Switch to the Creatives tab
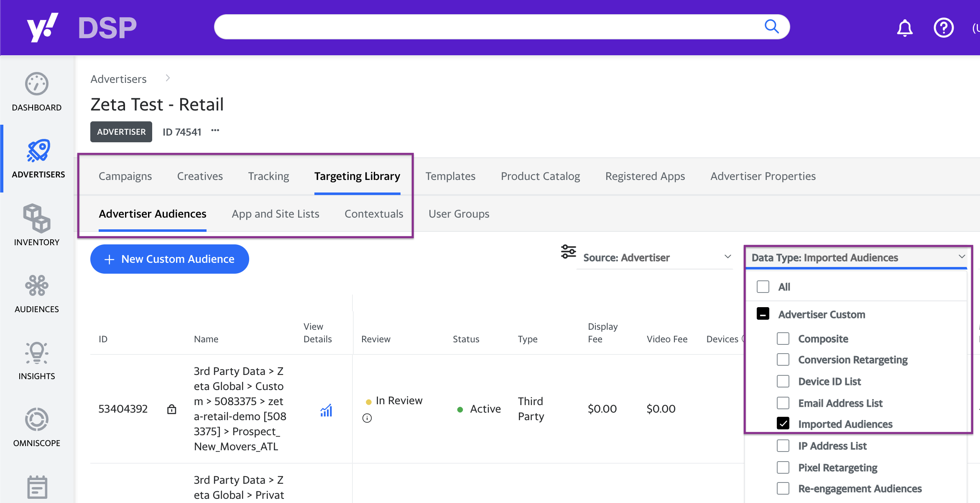 coord(200,176)
